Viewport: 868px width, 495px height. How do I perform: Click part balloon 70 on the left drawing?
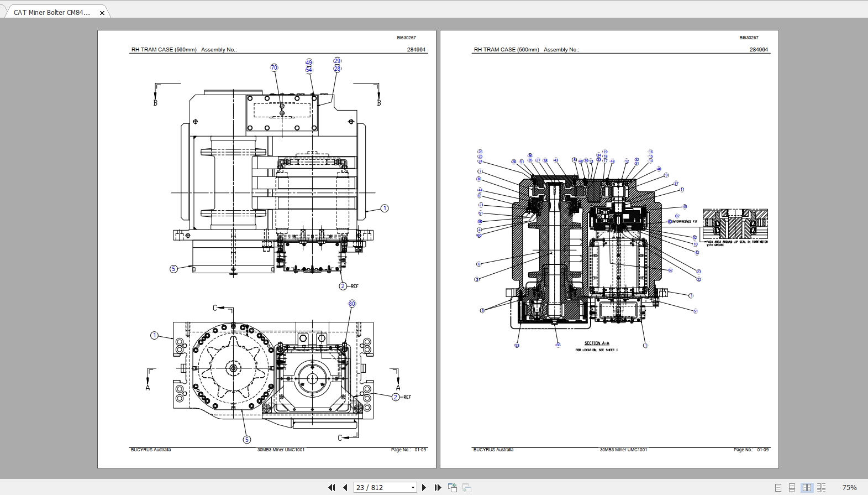[x=274, y=67]
